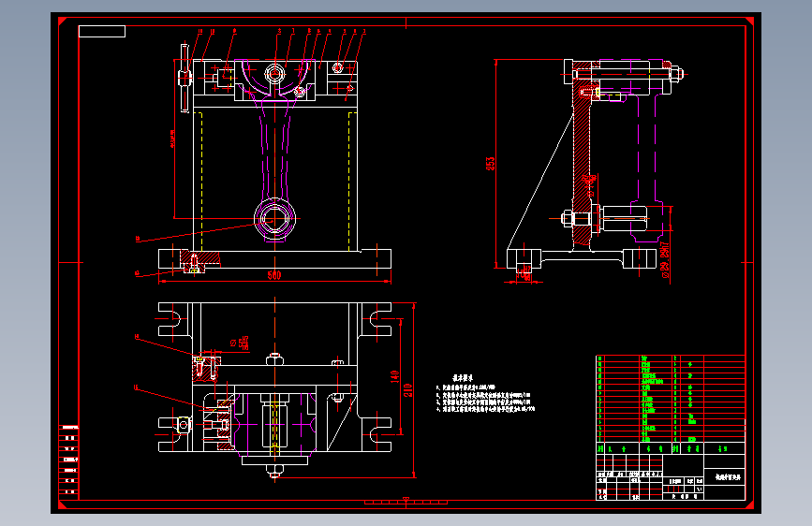812x526 pixels.
Task: Click the upper-left U-slot of the base plate
Action: [x=172, y=319]
